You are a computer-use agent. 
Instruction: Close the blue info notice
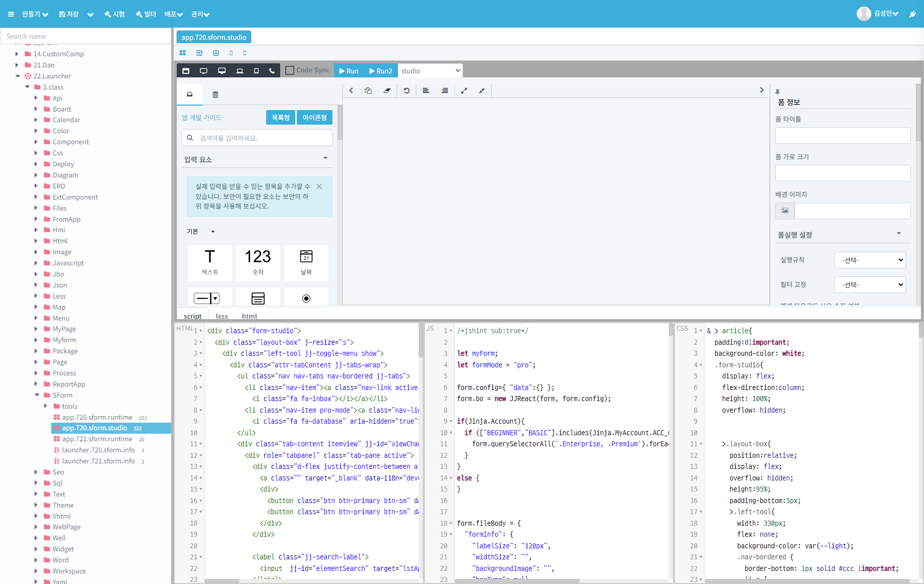pos(319,186)
